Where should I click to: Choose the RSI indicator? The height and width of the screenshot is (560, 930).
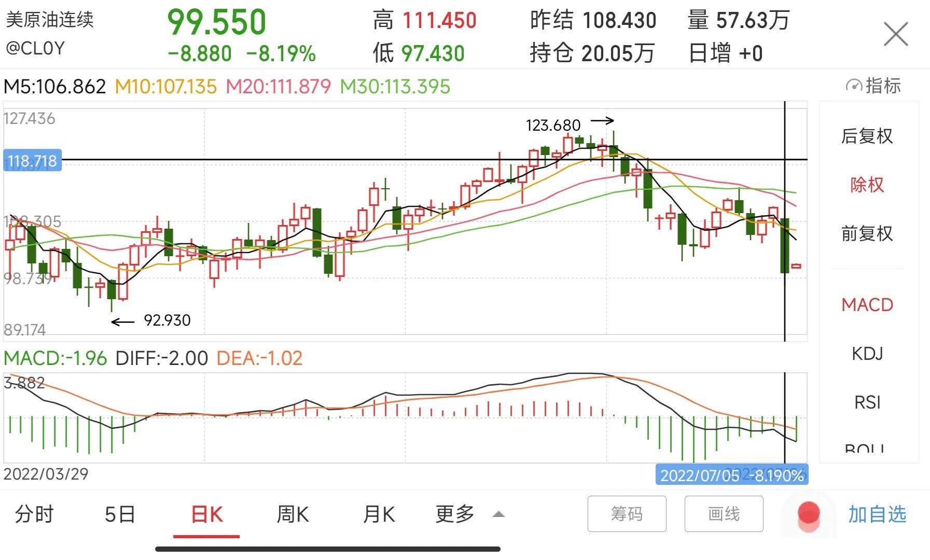point(867,402)
